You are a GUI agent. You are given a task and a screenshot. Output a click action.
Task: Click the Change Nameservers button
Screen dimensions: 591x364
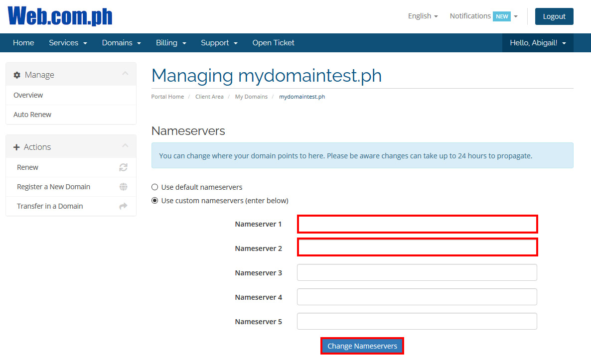pos(362,346)
